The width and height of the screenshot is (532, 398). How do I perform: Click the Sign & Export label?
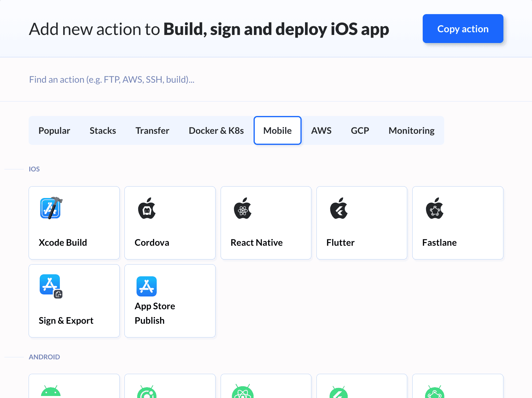(x=66, y=320)
